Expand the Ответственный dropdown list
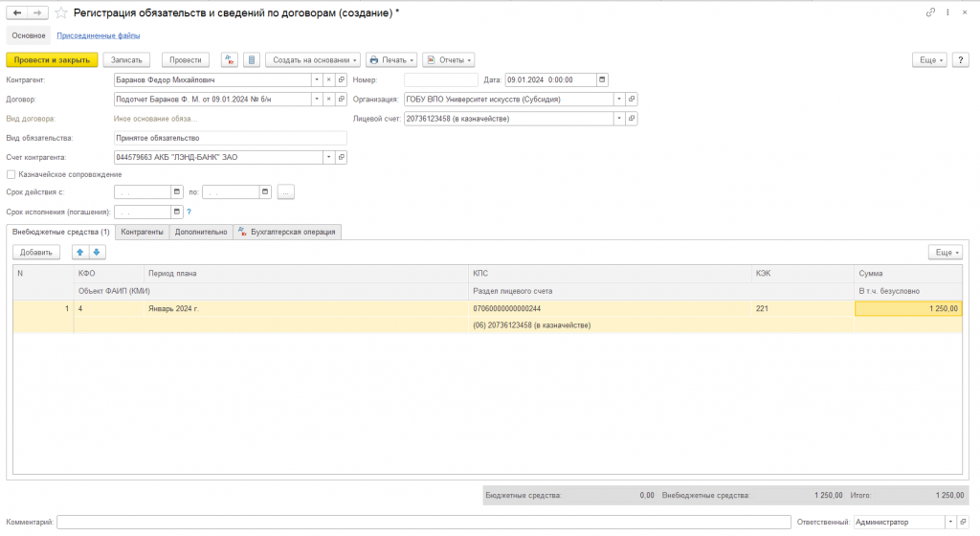This screenshot has width=980, height=536. 950,523
